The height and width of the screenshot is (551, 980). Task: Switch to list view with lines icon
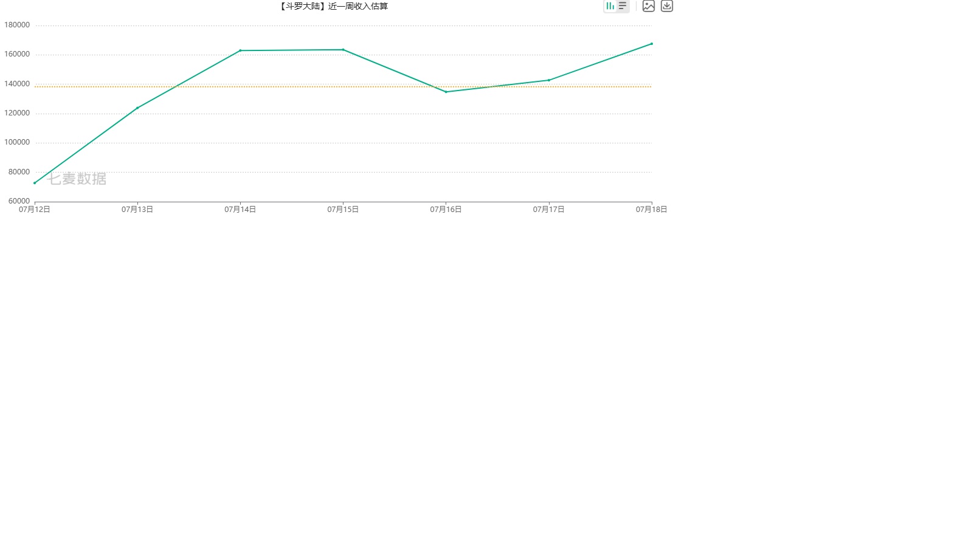[623, 6]
